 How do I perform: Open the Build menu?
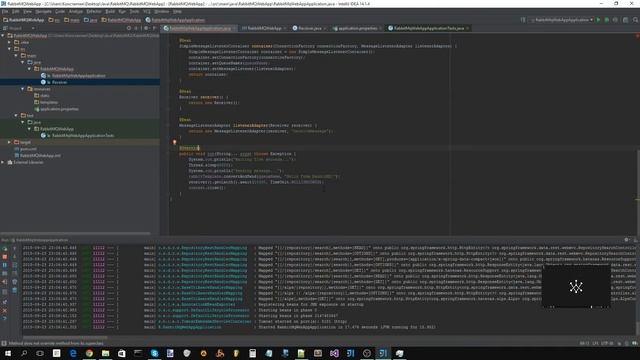pyautogui.click(x=110, y=11)
